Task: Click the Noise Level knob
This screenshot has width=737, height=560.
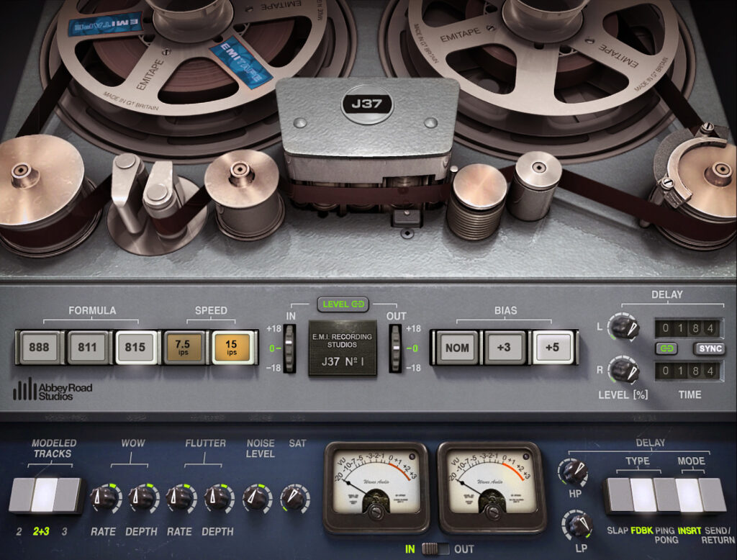Action: click(256, 498)
